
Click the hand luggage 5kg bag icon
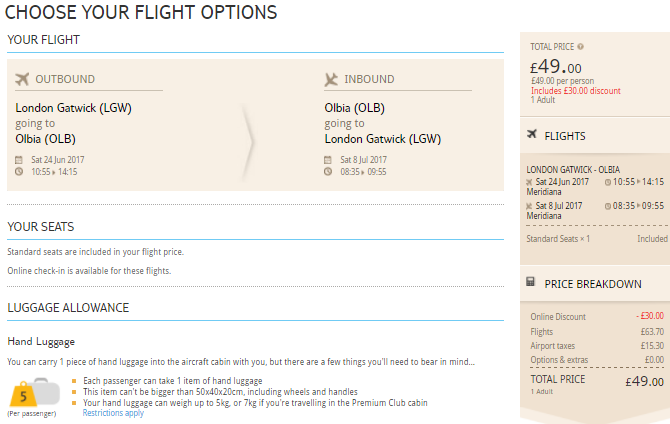[35, 392]
